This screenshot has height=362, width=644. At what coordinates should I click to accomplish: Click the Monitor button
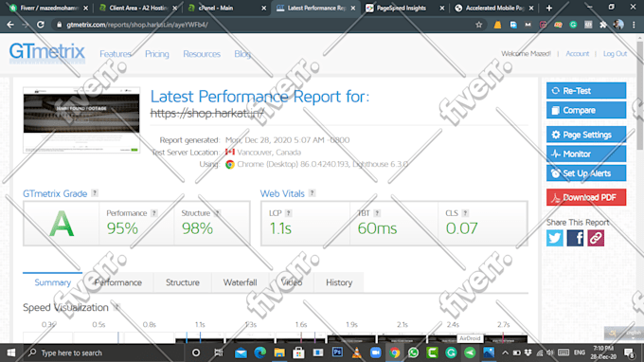(x=586, y=154)
